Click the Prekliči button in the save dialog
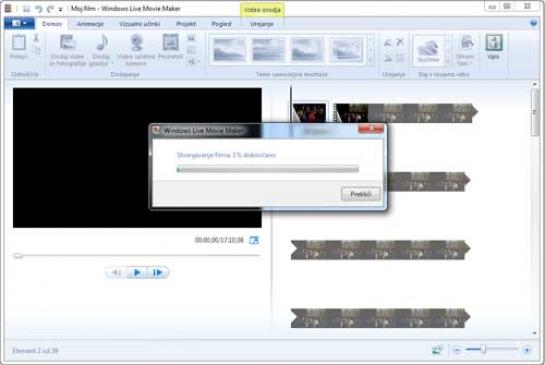545x365 pixels. pos(361,194)
